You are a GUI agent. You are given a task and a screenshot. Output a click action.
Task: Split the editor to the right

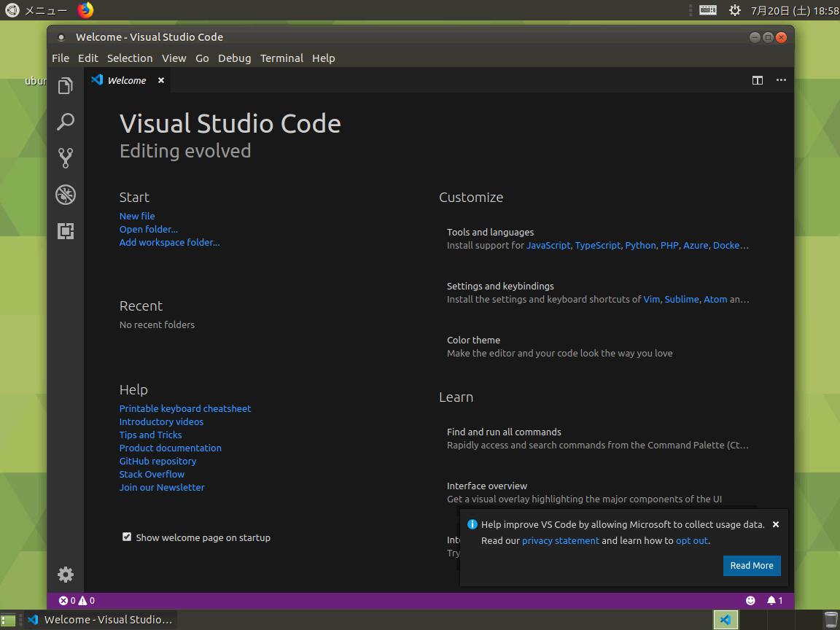pos(758,80)
